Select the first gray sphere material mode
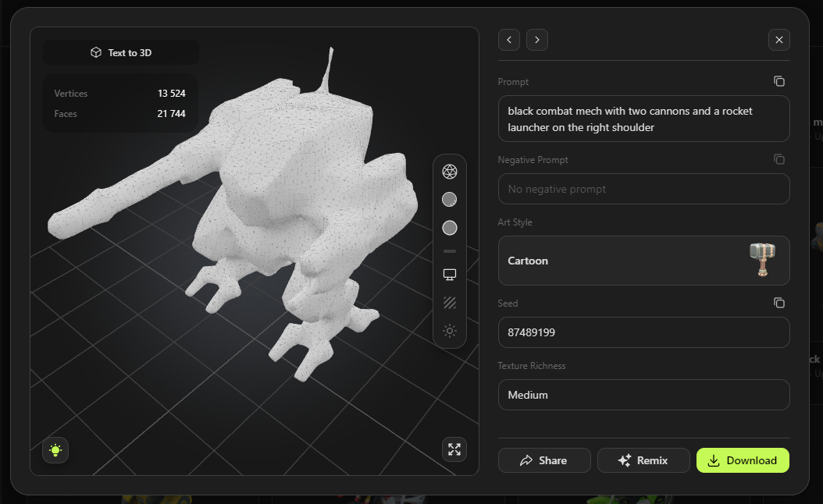823x504 pixels. pyautogui.click(x=449, y=200)
